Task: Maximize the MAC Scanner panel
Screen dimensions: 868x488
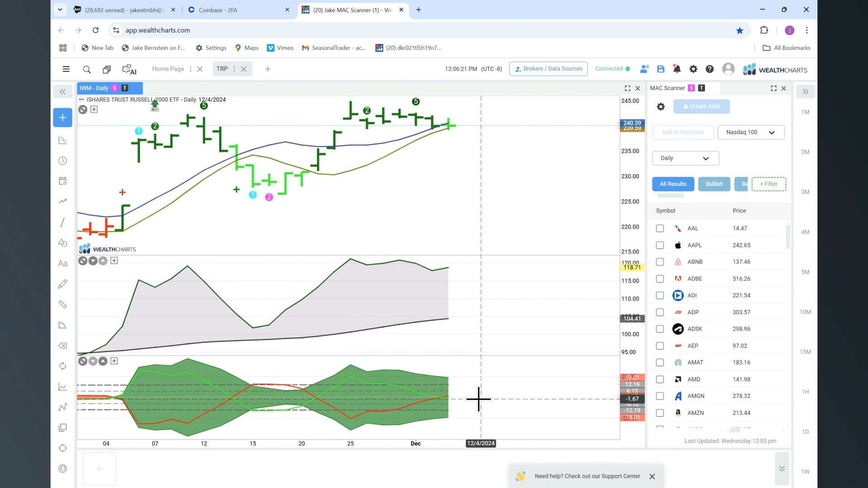Action: point(774,88)
